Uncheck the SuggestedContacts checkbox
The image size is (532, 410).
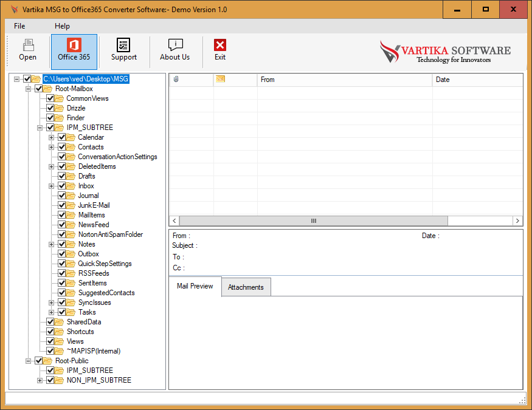point(62,293)
